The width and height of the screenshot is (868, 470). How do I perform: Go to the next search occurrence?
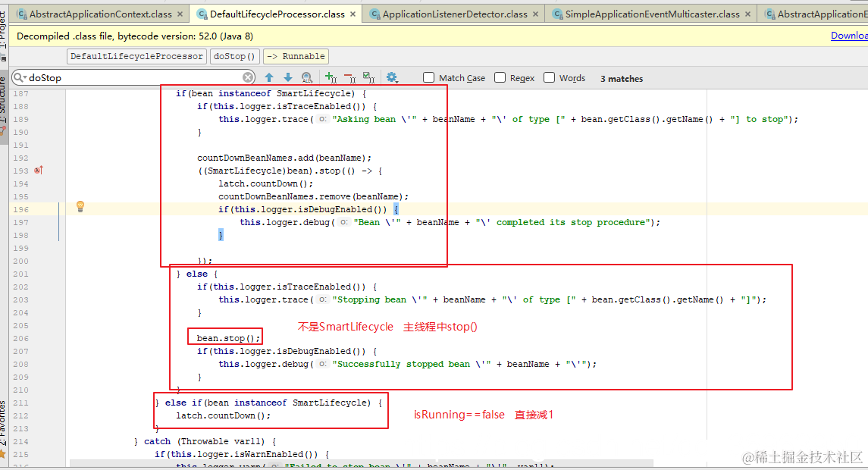[x=288, y=77]
